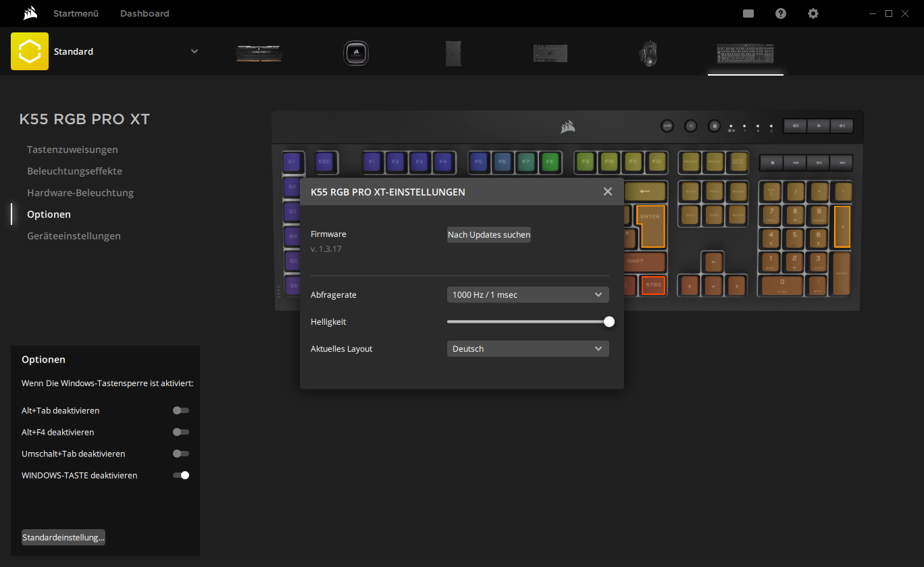Click the brightness key on keyboard image

690,126
